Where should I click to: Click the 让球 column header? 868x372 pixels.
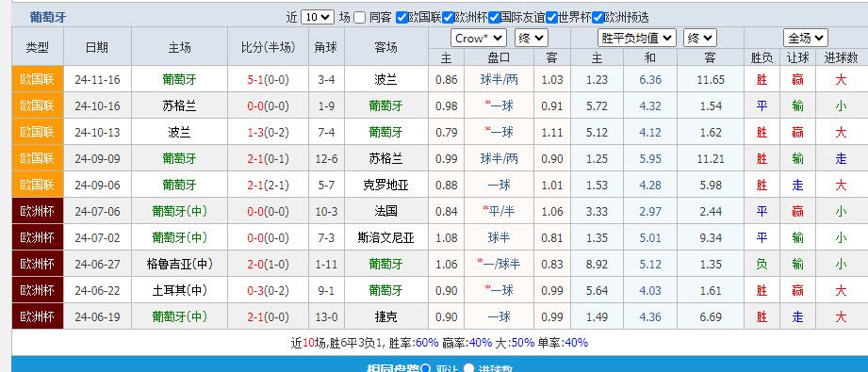(x=797, y=57)
